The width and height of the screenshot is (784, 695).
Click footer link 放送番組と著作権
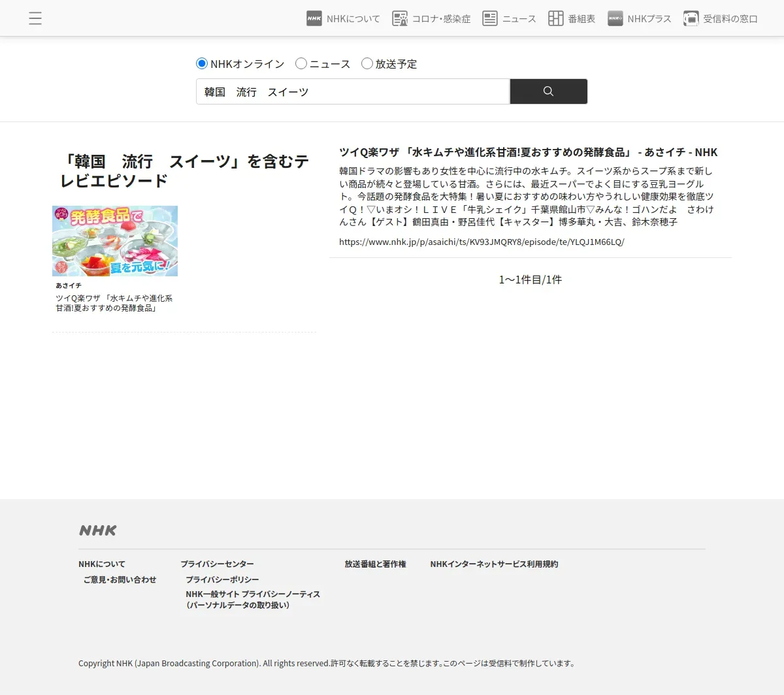376,564
